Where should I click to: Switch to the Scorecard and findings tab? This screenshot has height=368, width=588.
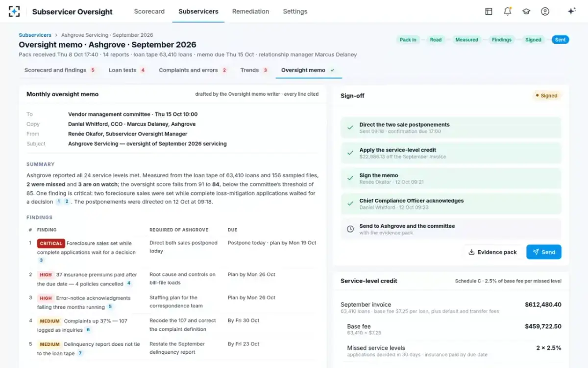(60, 70)
